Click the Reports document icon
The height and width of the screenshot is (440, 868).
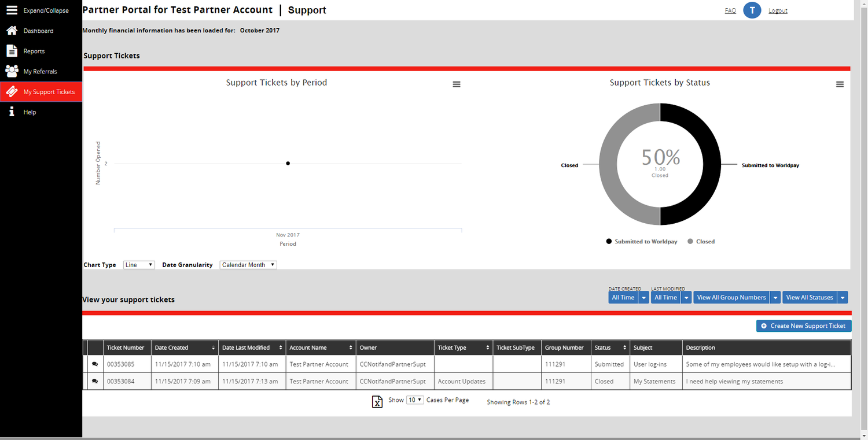point(12,51)
